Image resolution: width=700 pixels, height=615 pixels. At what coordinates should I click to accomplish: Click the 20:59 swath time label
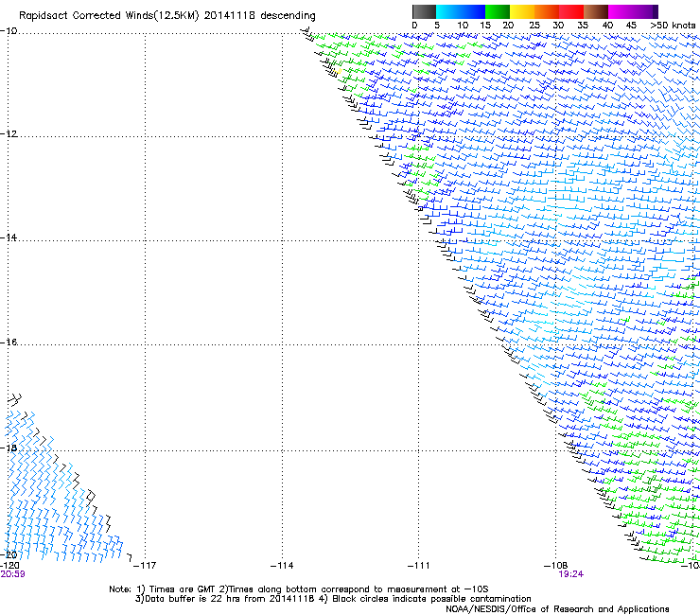point(12,574)
